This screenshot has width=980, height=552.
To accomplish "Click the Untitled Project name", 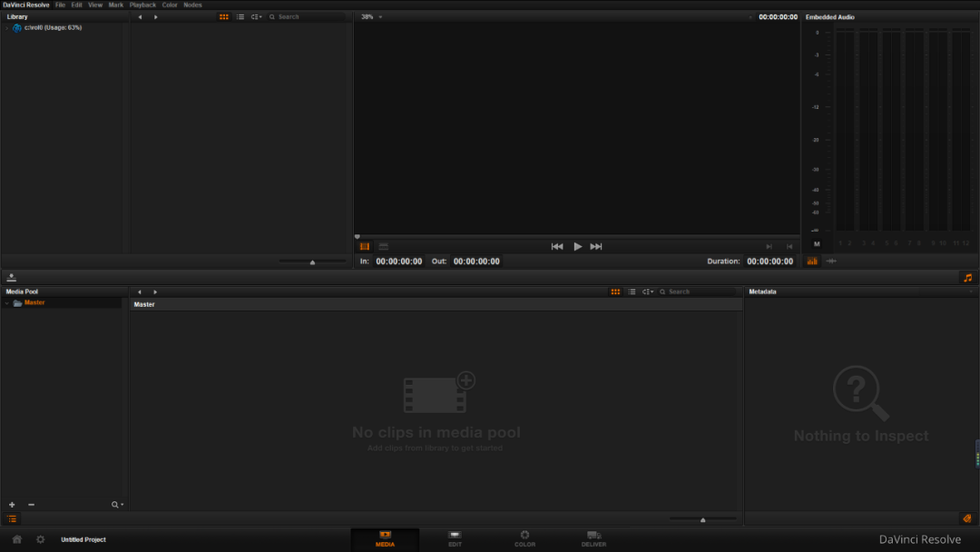I will click(x=83, y=539).
